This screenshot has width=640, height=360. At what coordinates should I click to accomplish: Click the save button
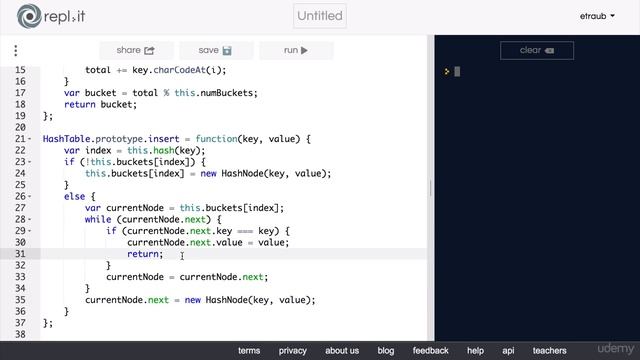click(x=216, y=50)
